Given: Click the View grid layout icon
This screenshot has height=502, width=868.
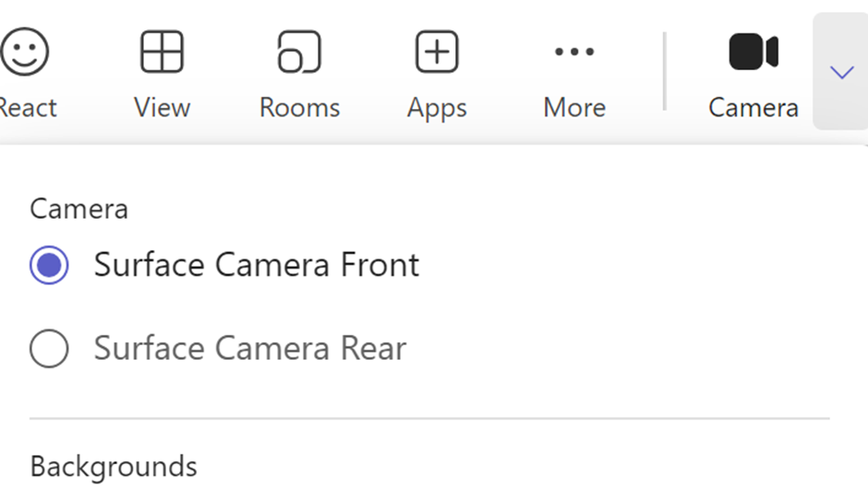Looking at the screenshot, I should tap(162, 52).
